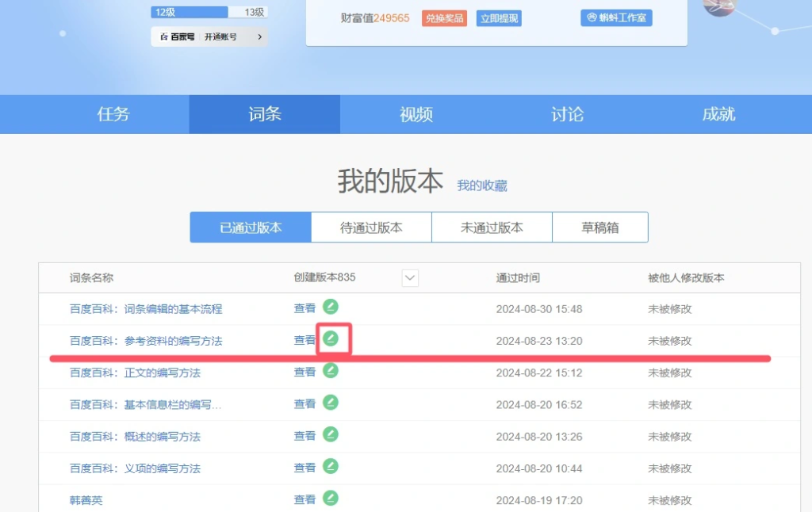Click the user avatar thumbnail
Viewport: 812px width, 512px height.
tap(720, 7)
